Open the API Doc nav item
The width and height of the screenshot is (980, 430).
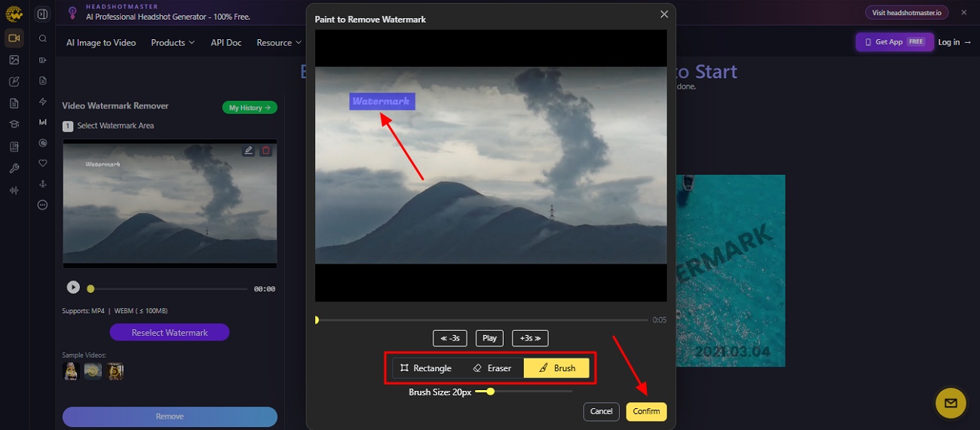coord(226,43)
